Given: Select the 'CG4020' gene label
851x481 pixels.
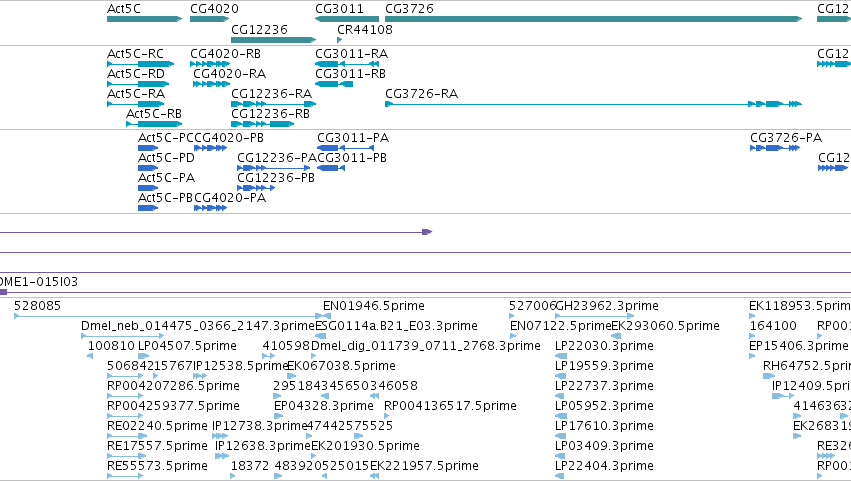Looking at the screenshot, I should [x=214, y=9].
